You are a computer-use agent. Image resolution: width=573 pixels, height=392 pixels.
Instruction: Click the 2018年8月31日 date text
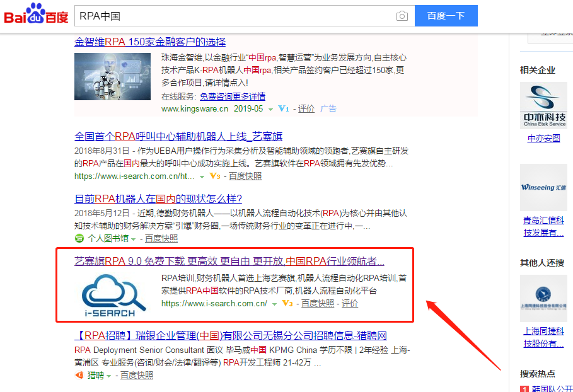[x=102, y=151]
